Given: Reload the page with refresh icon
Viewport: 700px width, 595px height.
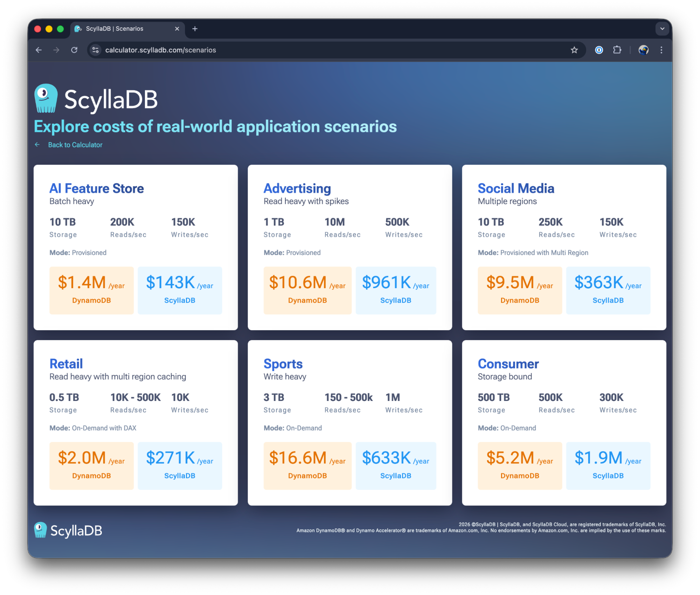Looking at the screenshot, I should (x=74, y=50).
